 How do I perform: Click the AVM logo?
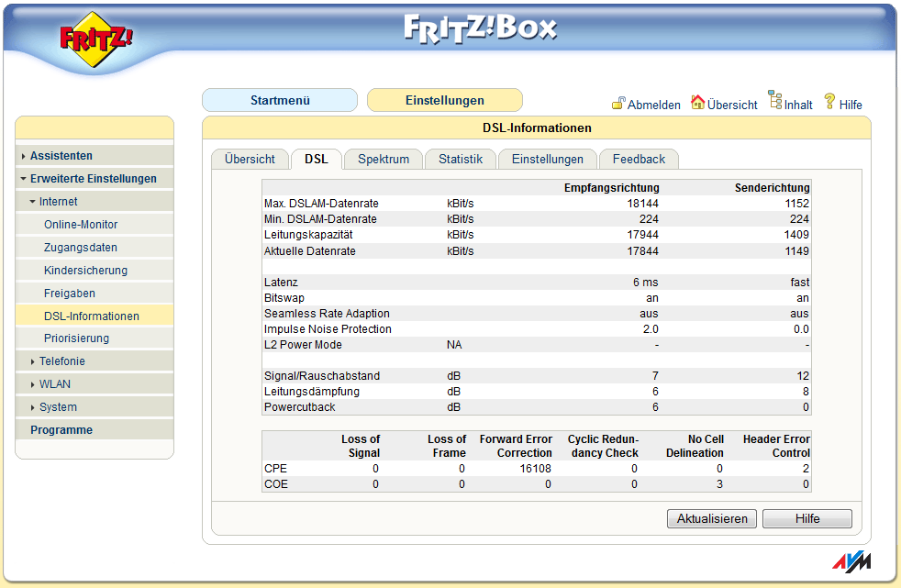point(851,562)
